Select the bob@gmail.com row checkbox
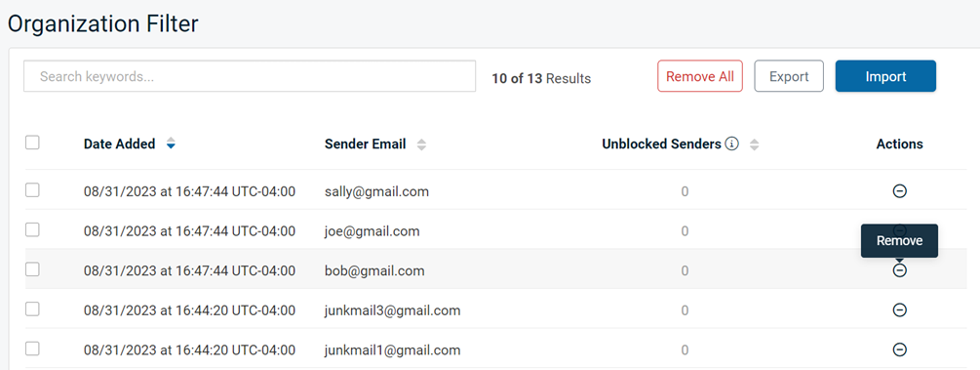The height and width of the screenshot is (370, 980). (32, 269)
